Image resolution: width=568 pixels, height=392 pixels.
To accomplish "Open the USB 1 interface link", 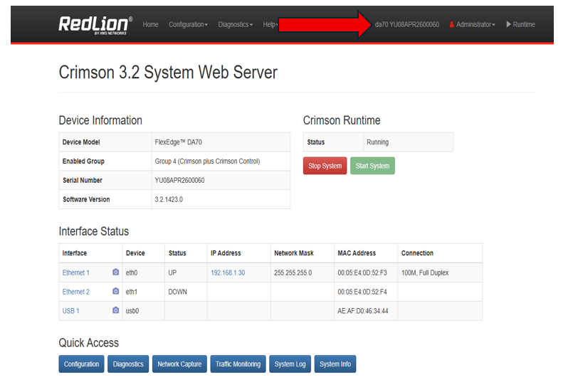I will tap(70, 311).
